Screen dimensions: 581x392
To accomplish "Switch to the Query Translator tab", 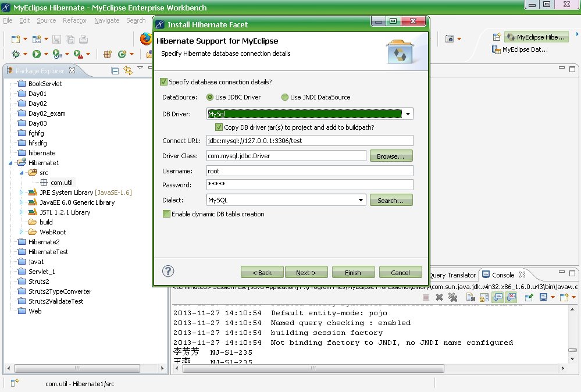I will (452, 275).
